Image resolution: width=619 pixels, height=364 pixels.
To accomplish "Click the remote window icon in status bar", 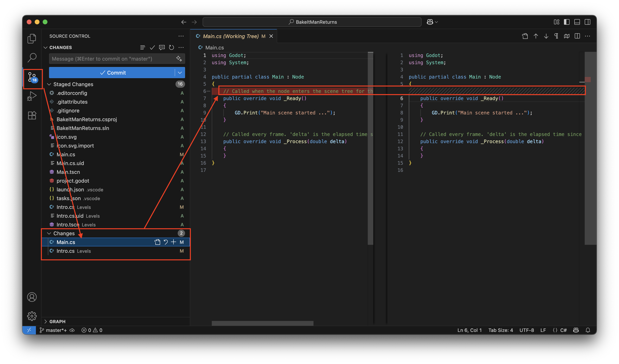I will click(x=29, y=330).
